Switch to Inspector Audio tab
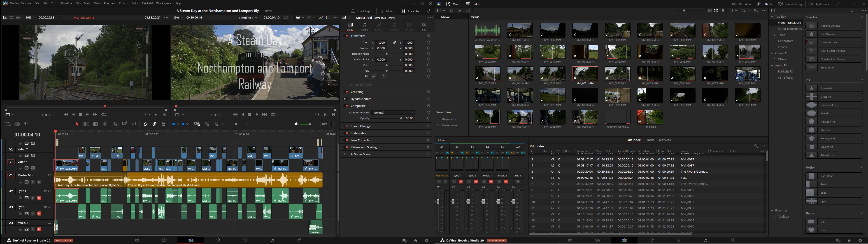This screenshot has height=244, width=868. (365, 26)
